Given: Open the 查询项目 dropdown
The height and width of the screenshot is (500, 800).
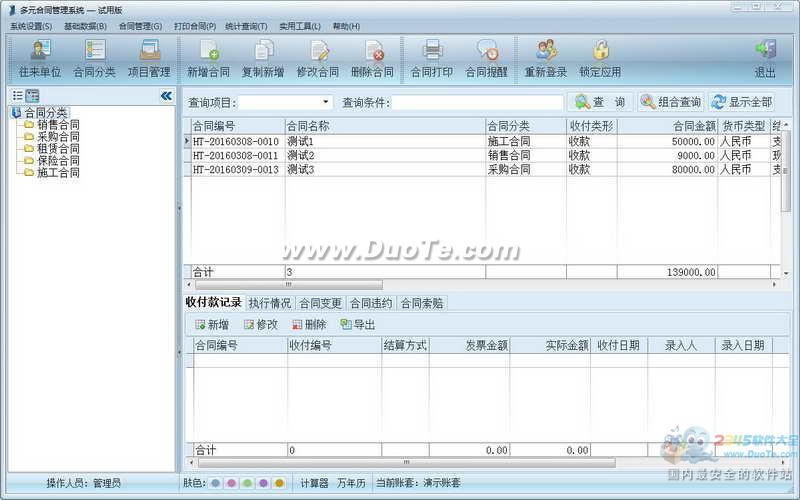Looking at the screenshot, I should (326, 102).
